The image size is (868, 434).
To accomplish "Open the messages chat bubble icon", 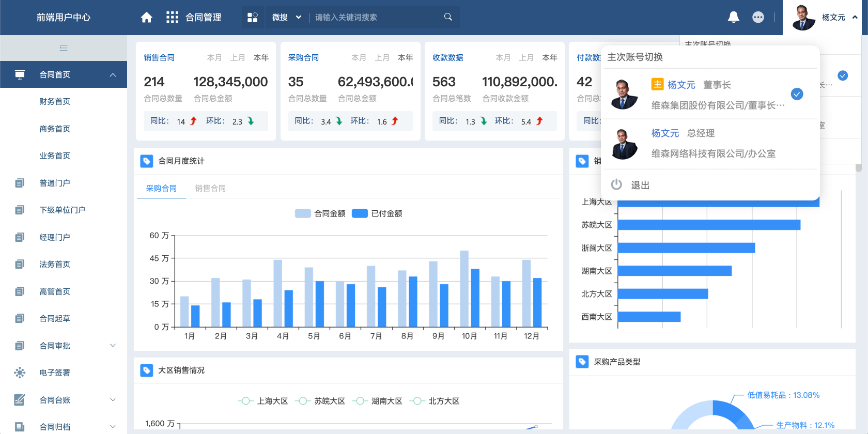I will click(758, 17).
